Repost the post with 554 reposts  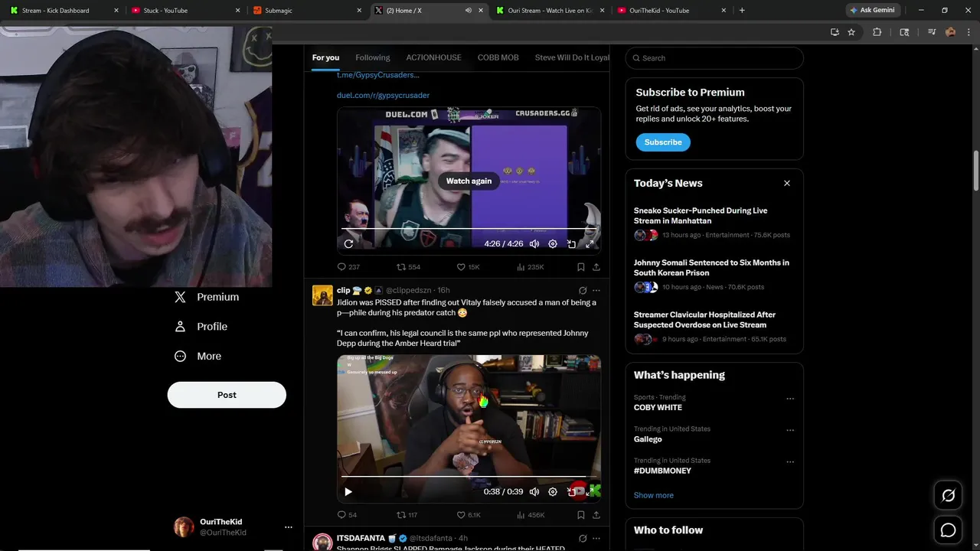point(408,267)
